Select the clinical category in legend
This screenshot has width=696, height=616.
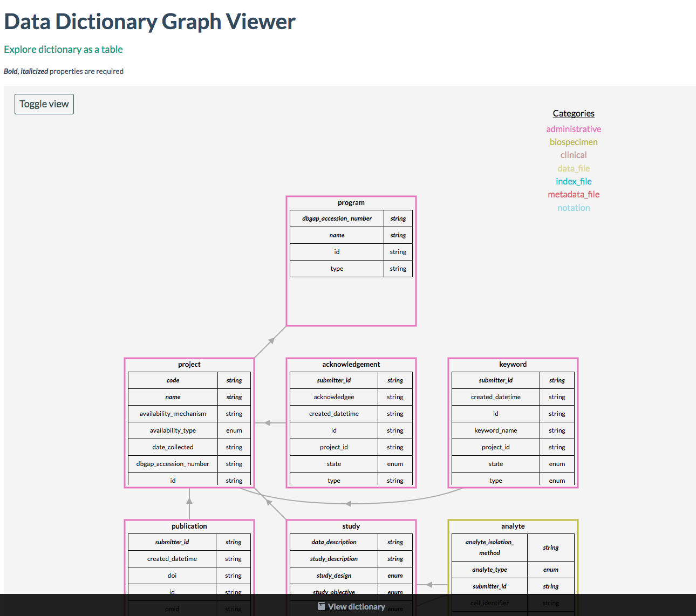coord(574,155)
